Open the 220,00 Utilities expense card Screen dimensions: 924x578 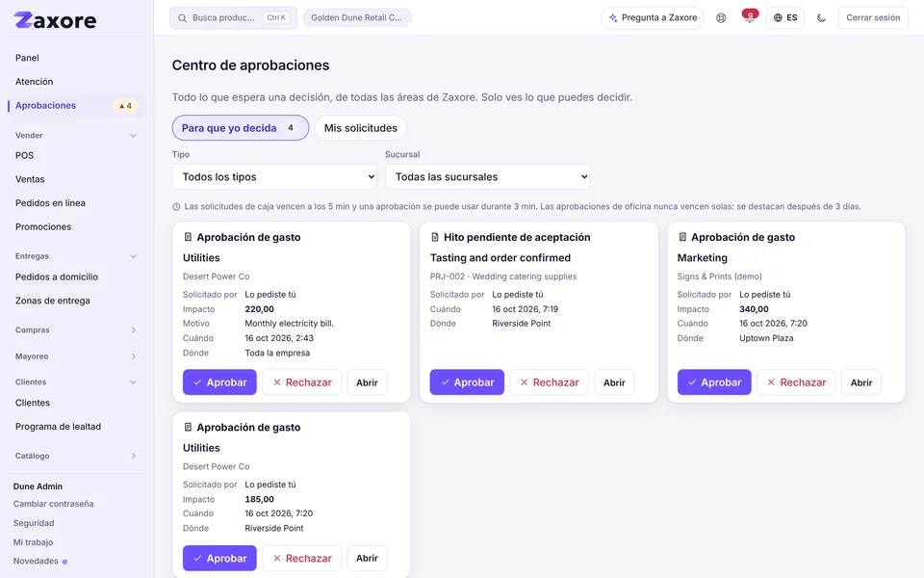click(x=367, y=382)
